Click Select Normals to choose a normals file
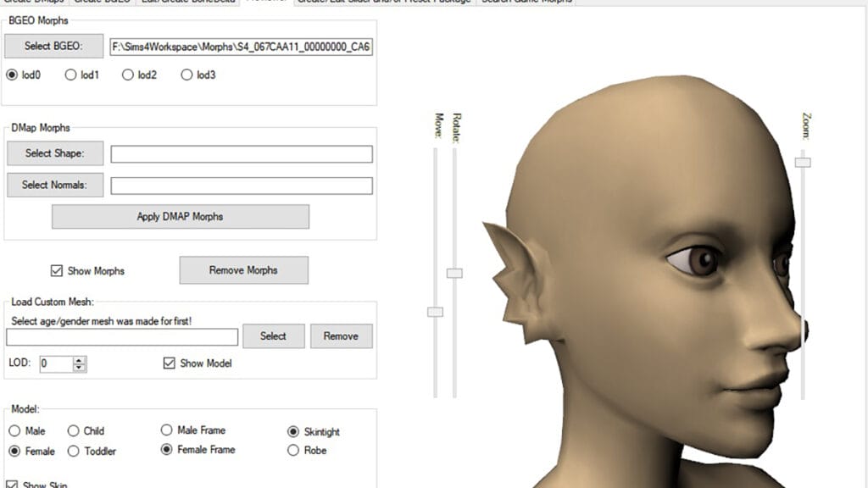This screenshot has width=868, height=488. [54, 185]
